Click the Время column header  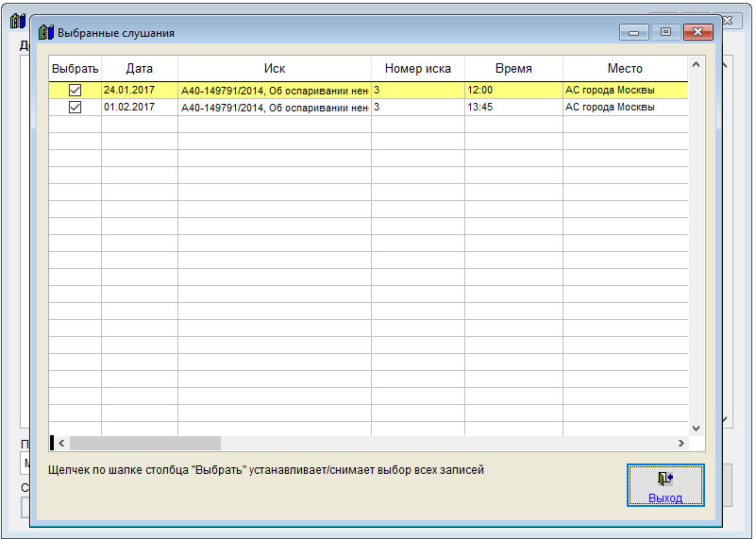click(513, 69)
